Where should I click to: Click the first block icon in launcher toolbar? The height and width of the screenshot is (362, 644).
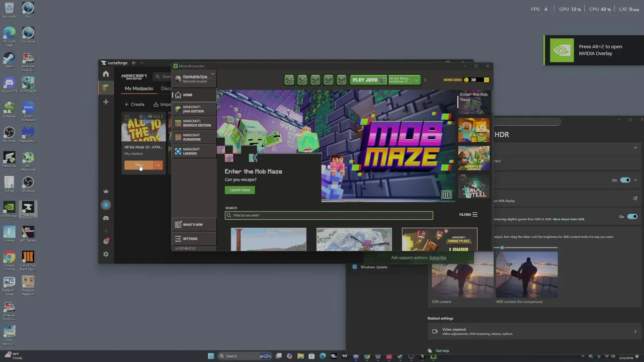click(289, 80)
